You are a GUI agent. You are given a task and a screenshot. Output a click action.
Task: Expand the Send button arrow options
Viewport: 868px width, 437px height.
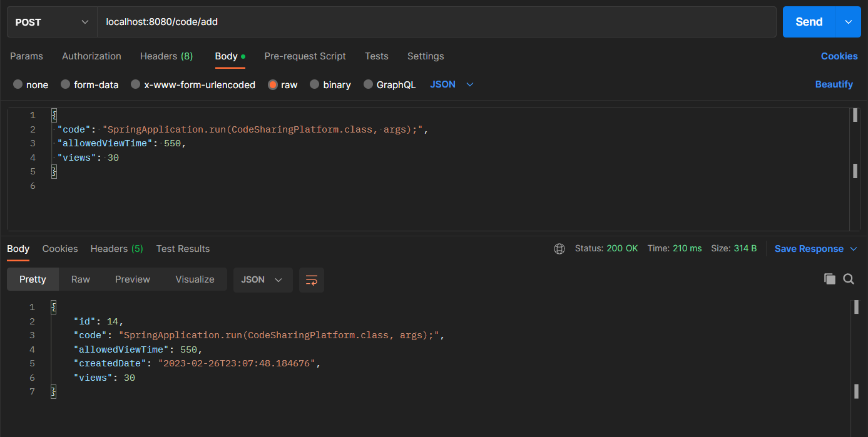tap(849, 22)
